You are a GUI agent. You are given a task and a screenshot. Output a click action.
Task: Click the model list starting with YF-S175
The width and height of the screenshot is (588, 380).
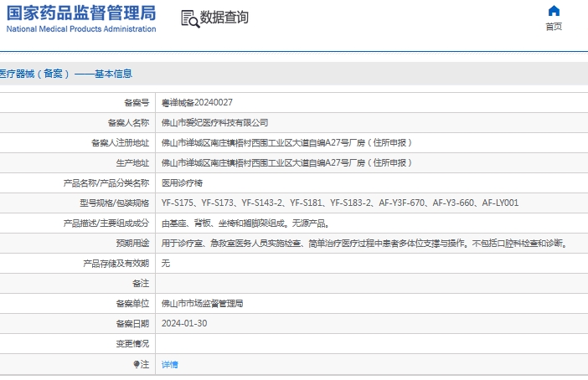pyautogui.click(x=340, y=203)
